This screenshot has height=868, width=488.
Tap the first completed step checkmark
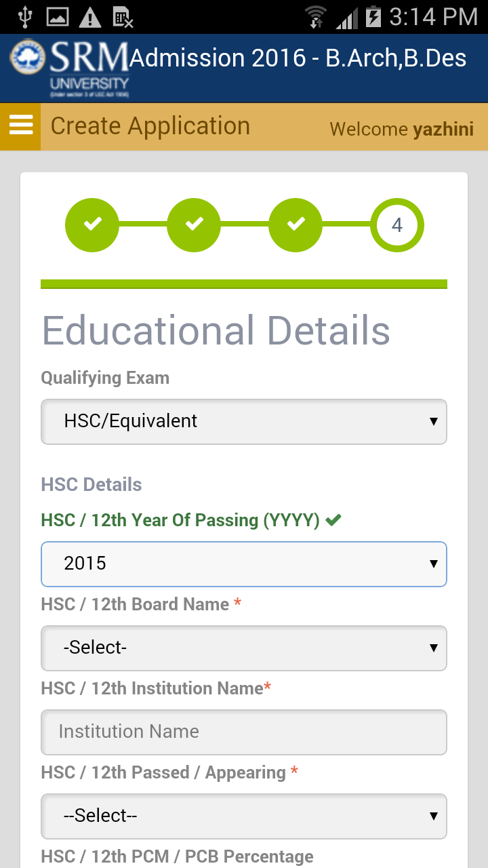(x=92, y=224)
